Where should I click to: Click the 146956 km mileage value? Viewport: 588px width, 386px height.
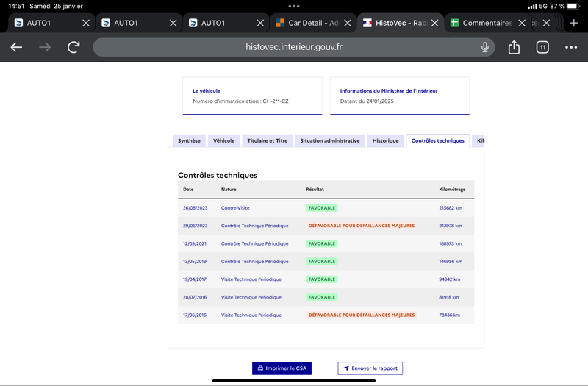point(451,262)
